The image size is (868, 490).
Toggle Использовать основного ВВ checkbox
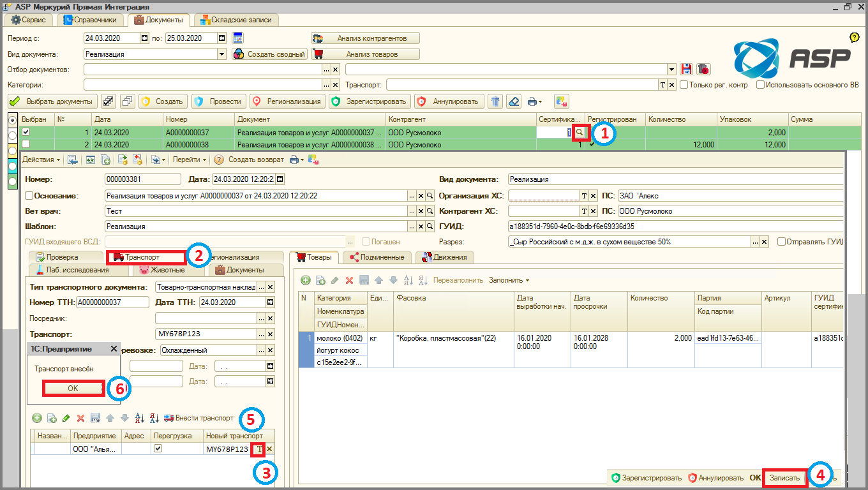pyautogui.click(x=760, y=84)
